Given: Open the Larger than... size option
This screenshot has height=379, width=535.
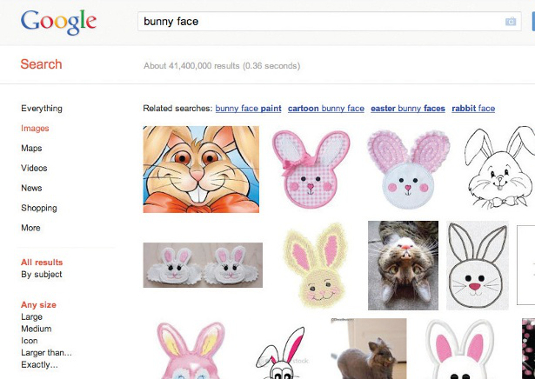Looking at the screenshot, I should pos(46,353).
